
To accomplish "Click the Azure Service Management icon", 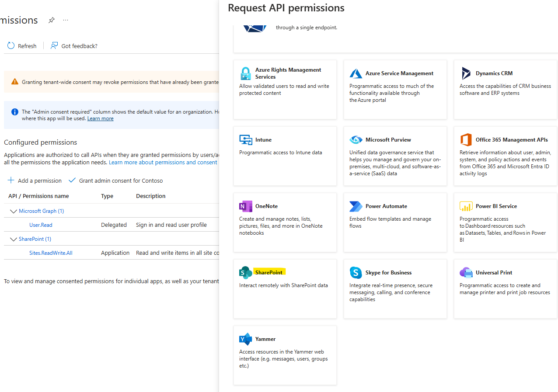I will (356, 73).
